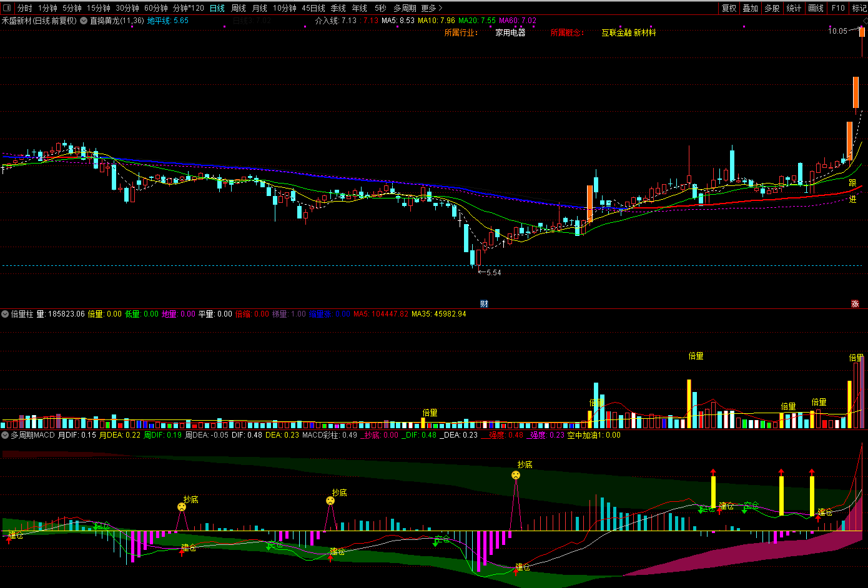Viewport: 868px width, 588px height.
Task: Click the 多股 multi-stock button
Action: (x=772, y=8)
